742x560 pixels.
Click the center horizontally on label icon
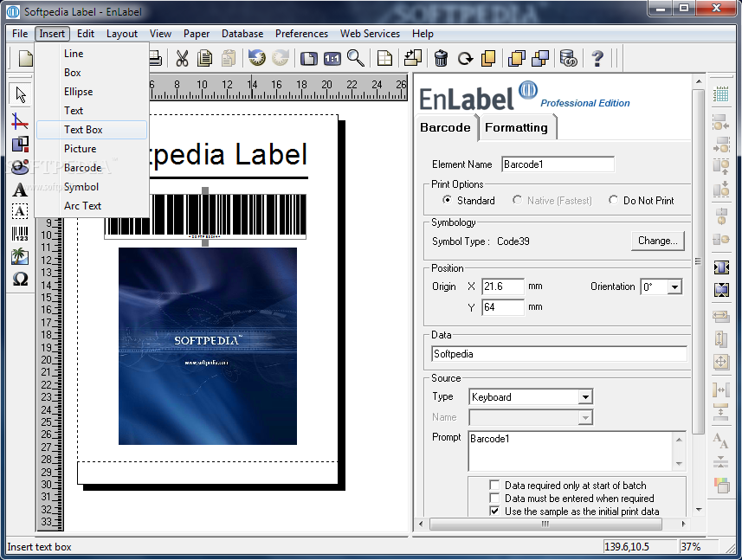pyautogui.click(x=721, y=267)
